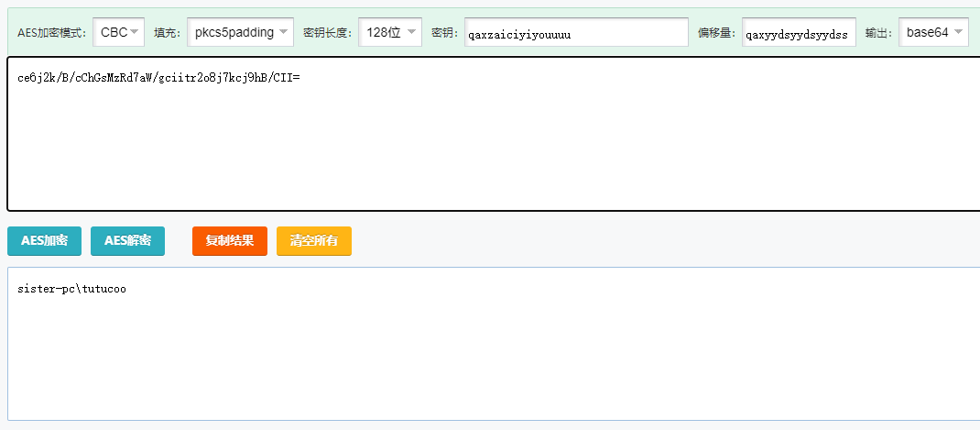Click the 填充 label
This screenshot has width=980, height=430.
pyautogui.click(x=167, y=33)
